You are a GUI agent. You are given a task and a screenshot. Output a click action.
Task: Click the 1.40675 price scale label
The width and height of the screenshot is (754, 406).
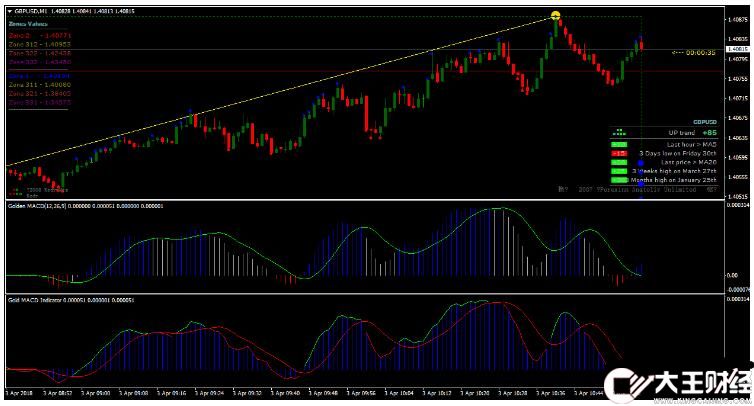737,118
